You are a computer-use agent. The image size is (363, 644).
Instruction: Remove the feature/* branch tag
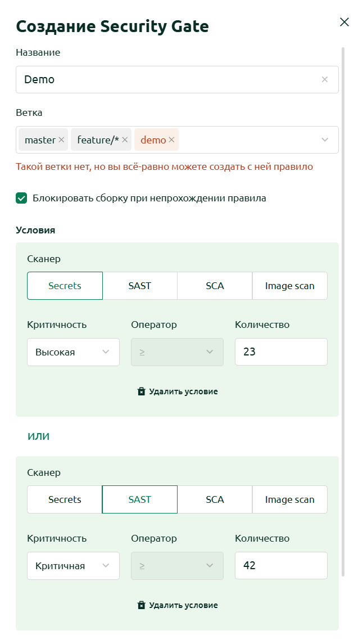click(x=125, y=139)
